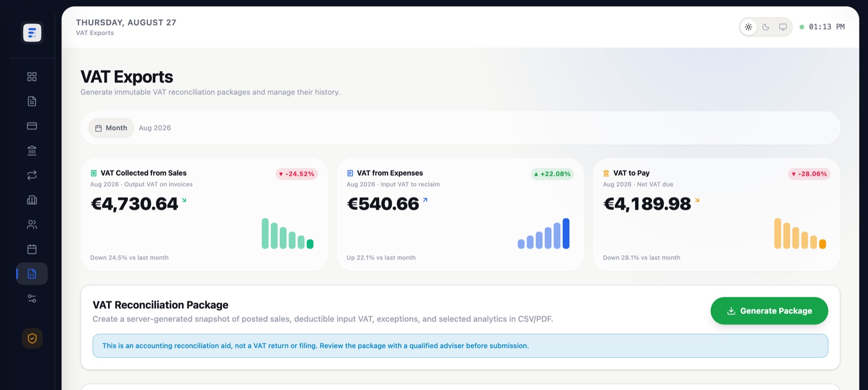The width and height of the screenshot is (868, 390).
Task: Click the Month period selector
Action: [x=111, y=128]
